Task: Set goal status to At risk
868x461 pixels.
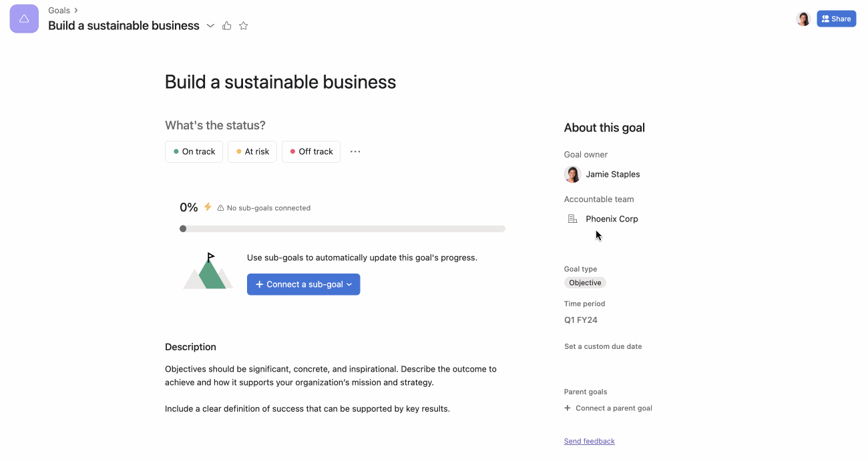Action: 252,151
